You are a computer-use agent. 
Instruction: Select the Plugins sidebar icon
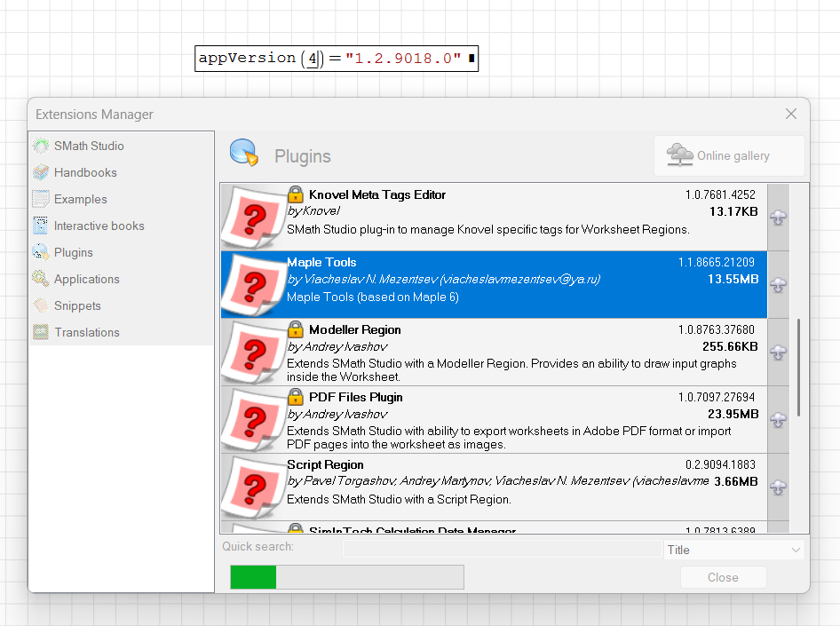point(40,252)
